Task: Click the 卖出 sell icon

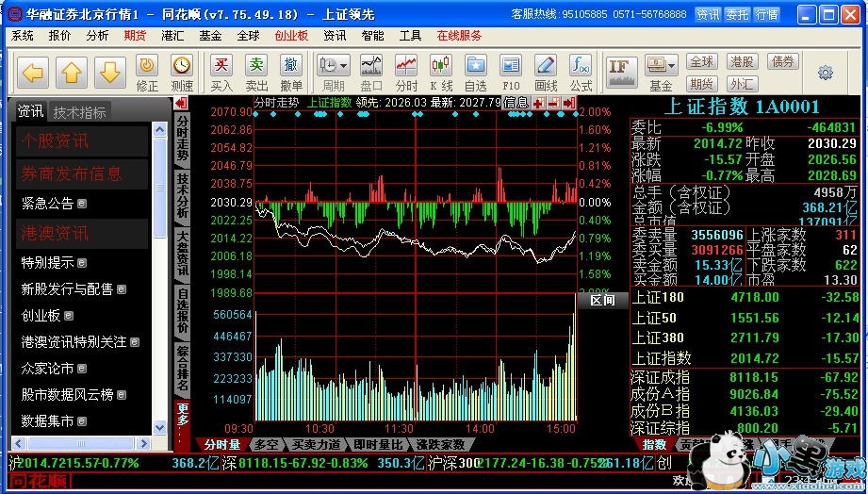Action: click(256, 74)
